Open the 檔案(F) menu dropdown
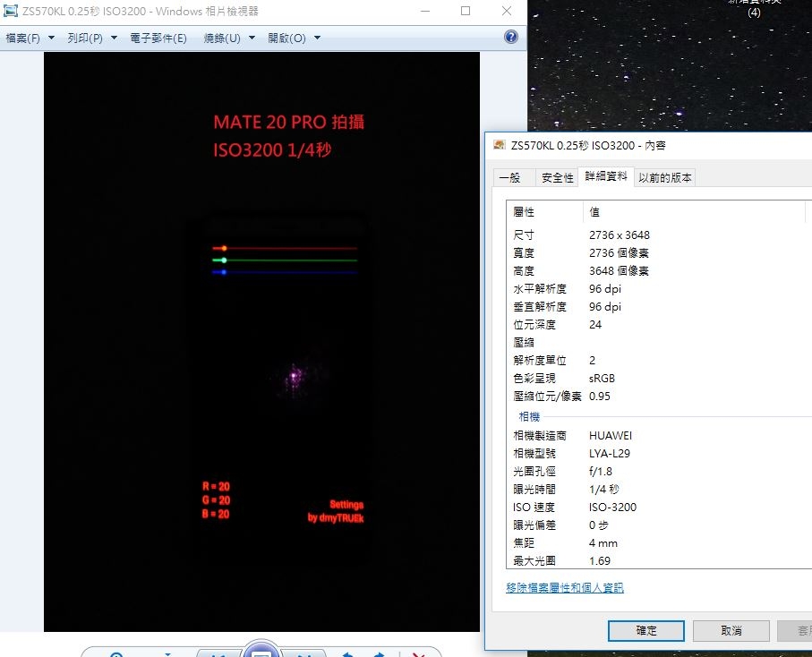This screenshot has height=657, width=812. [30, 38]
